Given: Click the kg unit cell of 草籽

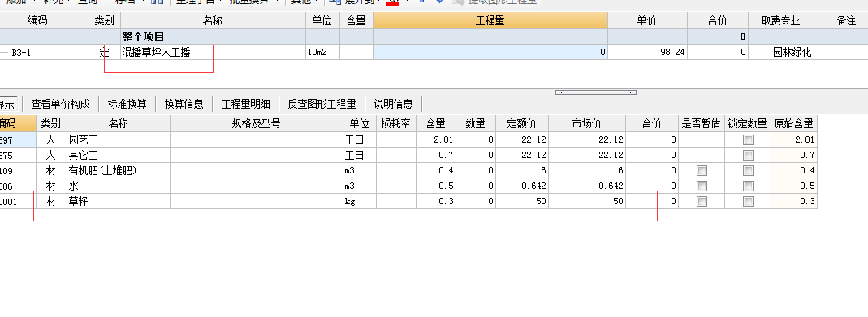Looking at the screenshot, I should (360, 202).
